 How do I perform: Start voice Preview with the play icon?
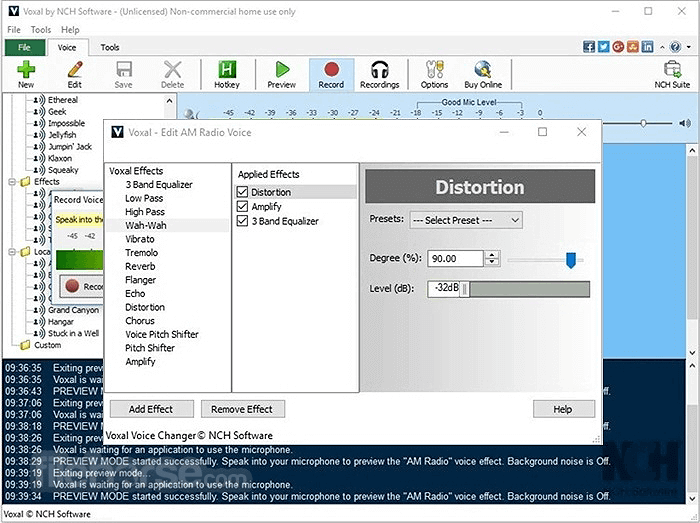(x=282, y=70)
